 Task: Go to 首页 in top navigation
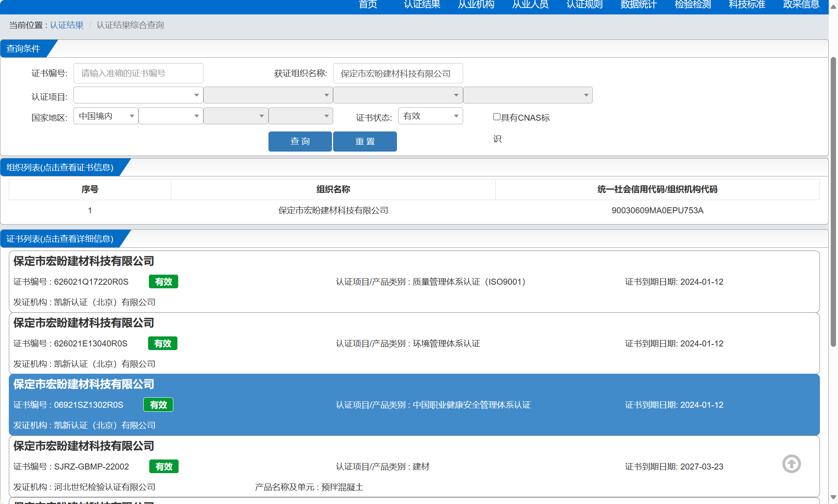coord(368,4)
